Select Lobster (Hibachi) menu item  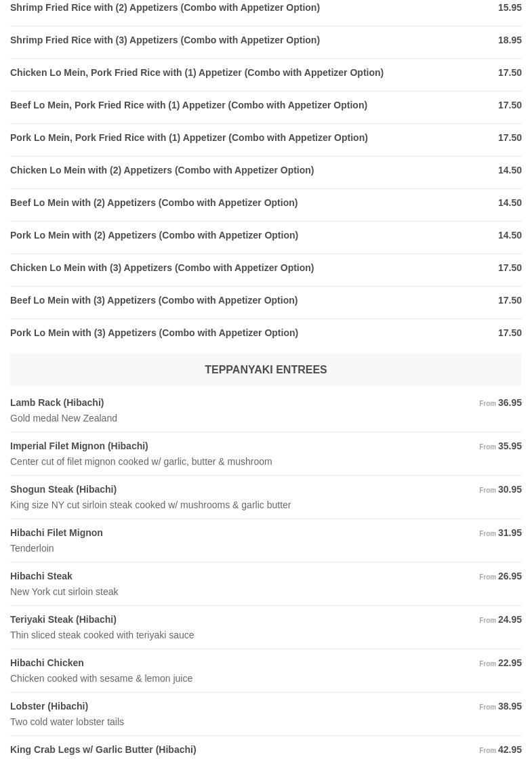pos(49,706)
